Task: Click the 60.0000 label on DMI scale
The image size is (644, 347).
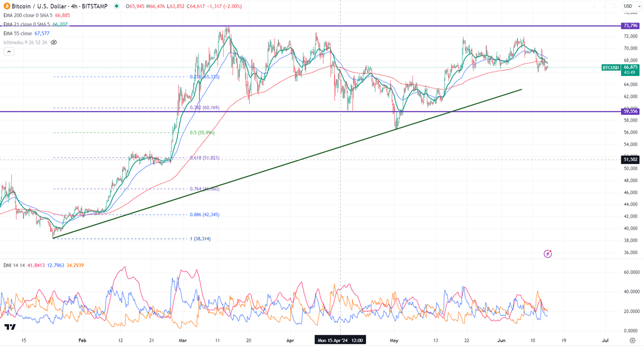Action: click(631, 272)
